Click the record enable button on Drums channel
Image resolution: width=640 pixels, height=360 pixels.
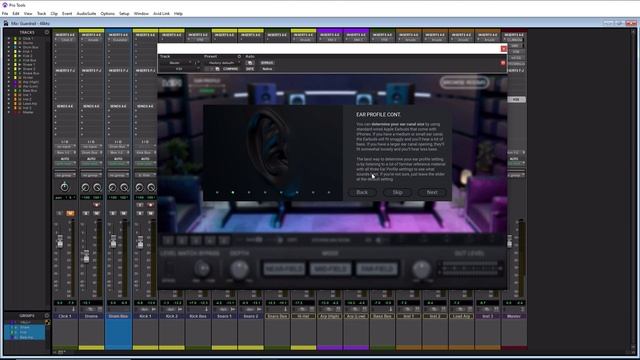[x=96, y=205]
